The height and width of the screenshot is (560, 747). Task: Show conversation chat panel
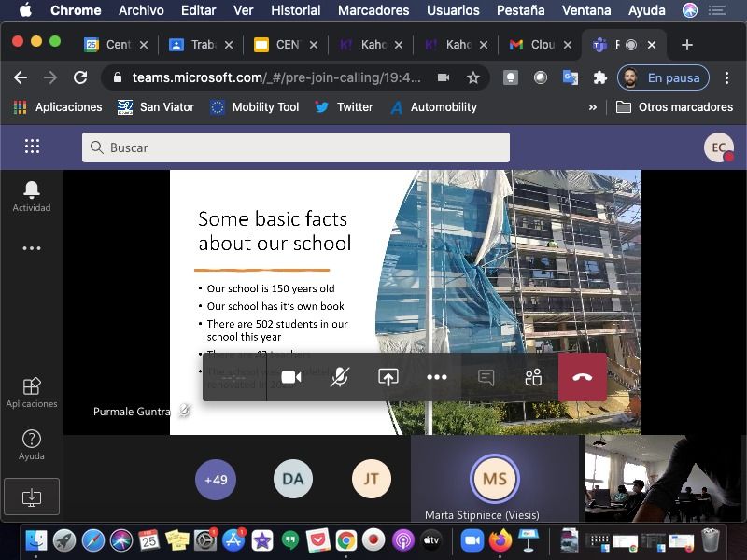[x=486, y=378]
